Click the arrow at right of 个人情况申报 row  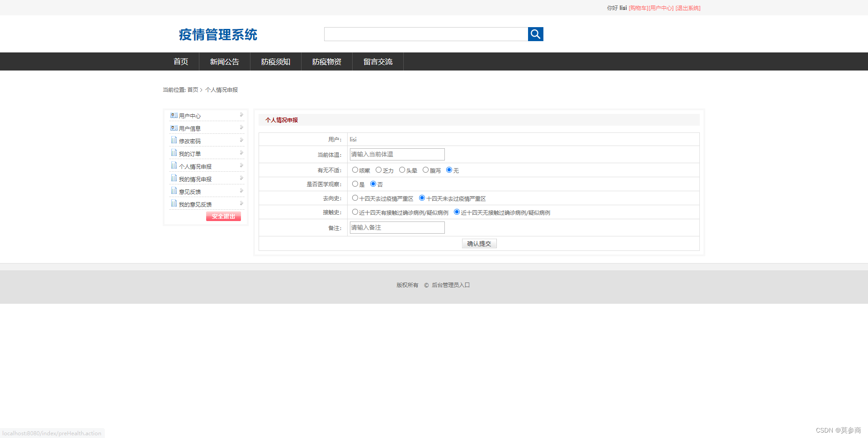(x=241, y=165)
